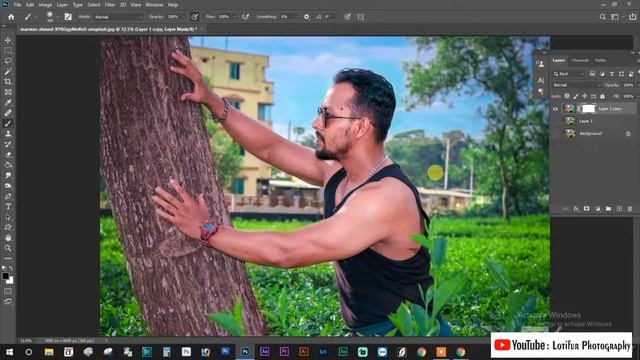
Task: Toggle Lock transparent pixels
Action: tap(567, 96)
